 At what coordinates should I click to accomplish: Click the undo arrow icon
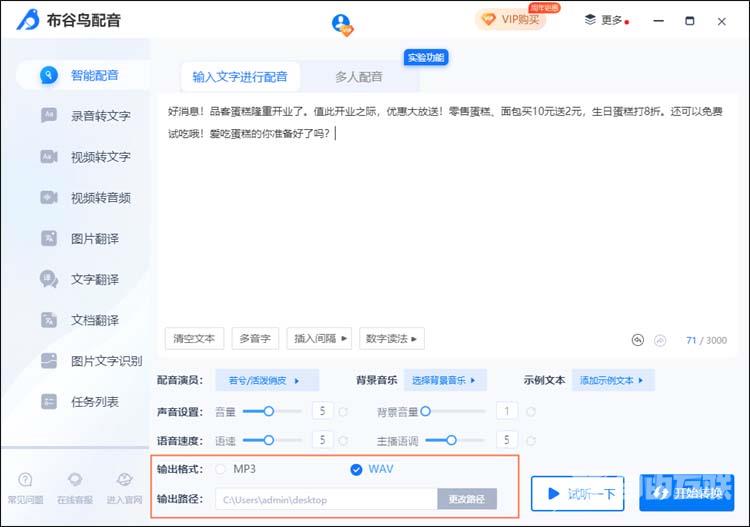click(638, 340)
